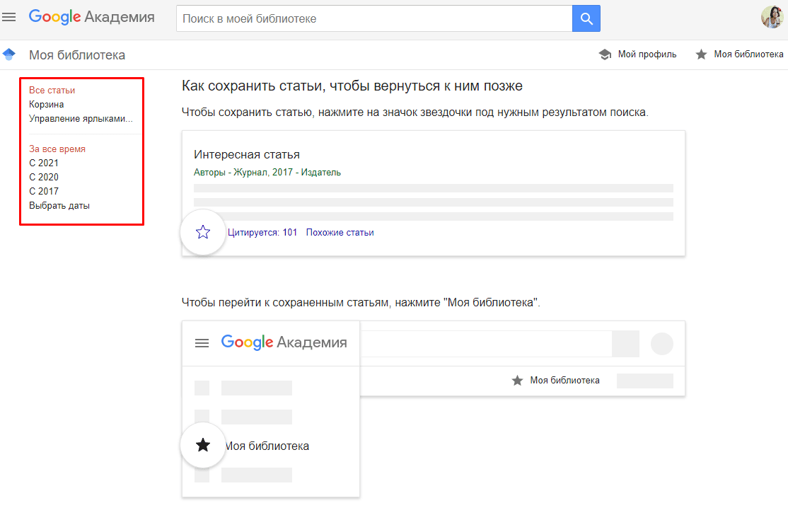This screenshot has width=788, height=532.
Task: Click the hamburger icon in the Академия illustration
Action: point(202,343)
